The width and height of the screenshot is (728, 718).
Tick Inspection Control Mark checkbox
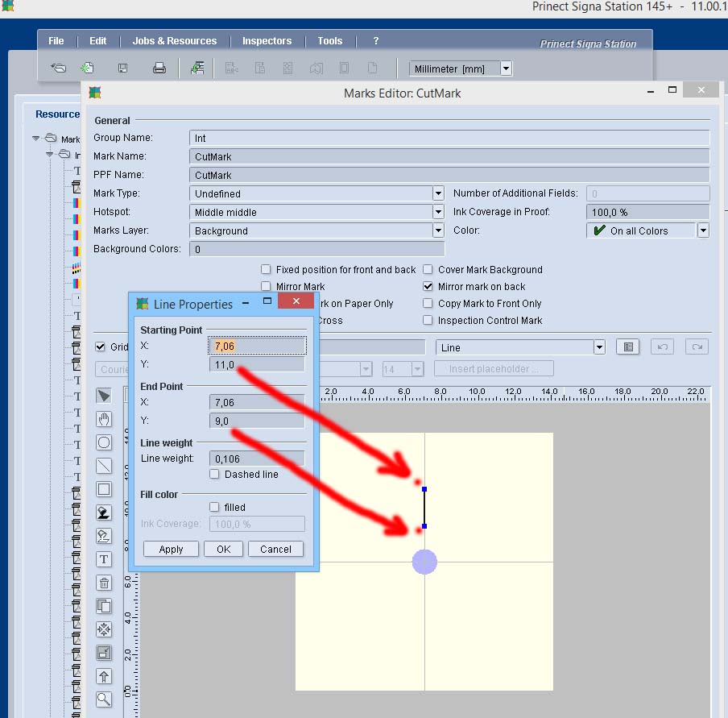click(x=428, y=320)
